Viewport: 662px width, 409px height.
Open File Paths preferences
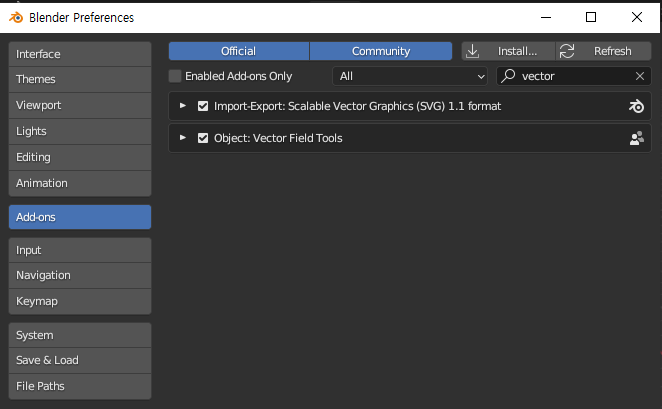[x=80, y=386]
